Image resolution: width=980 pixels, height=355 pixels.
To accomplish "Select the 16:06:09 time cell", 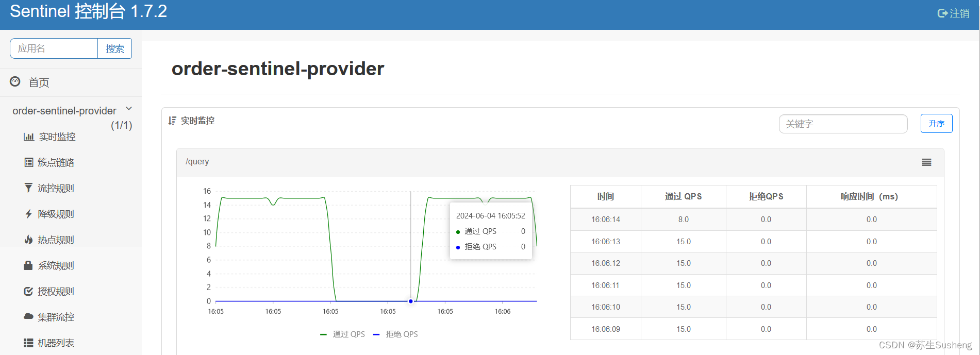I will coord(606,329).
